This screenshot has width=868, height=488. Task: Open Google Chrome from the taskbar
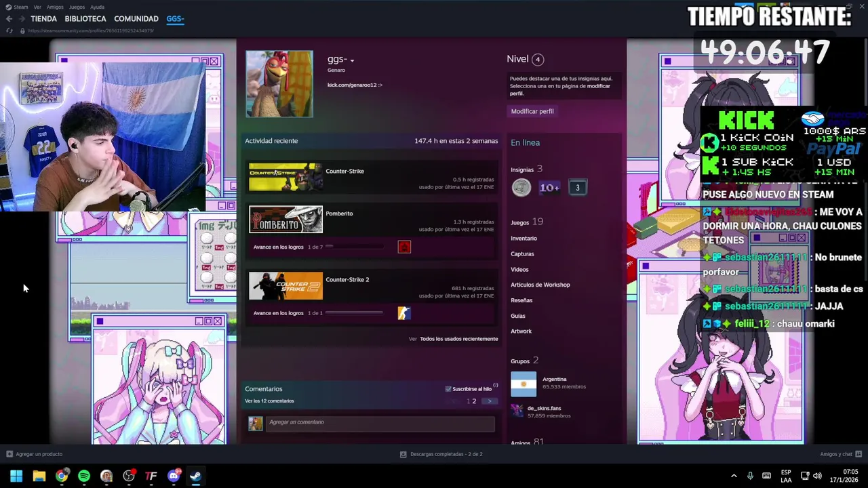62,476
